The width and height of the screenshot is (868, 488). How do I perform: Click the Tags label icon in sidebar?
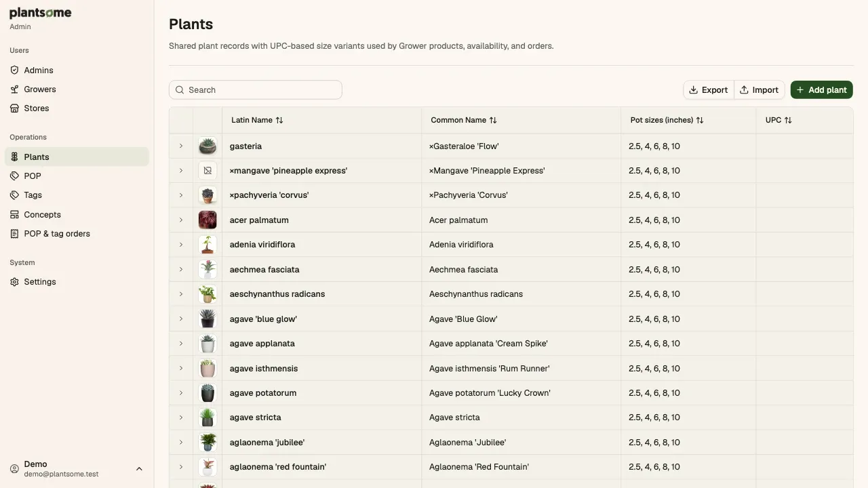14,195
